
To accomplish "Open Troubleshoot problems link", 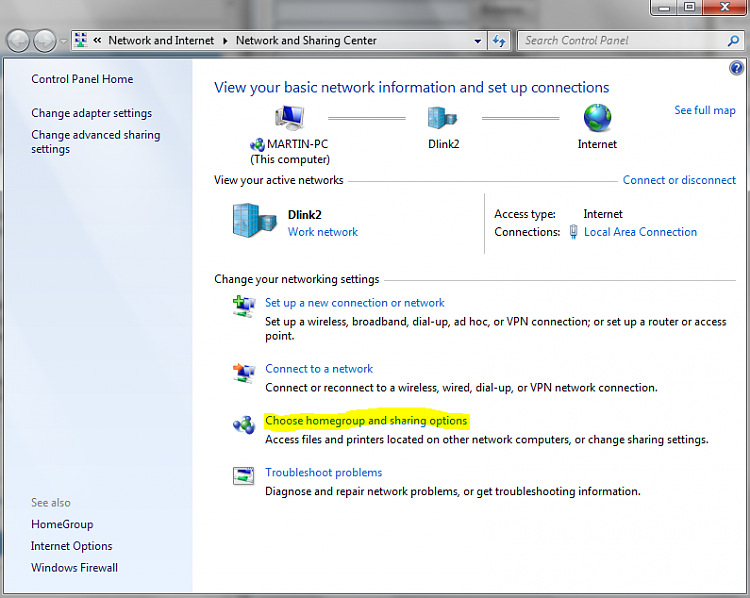I will click(x=323, y=473).
